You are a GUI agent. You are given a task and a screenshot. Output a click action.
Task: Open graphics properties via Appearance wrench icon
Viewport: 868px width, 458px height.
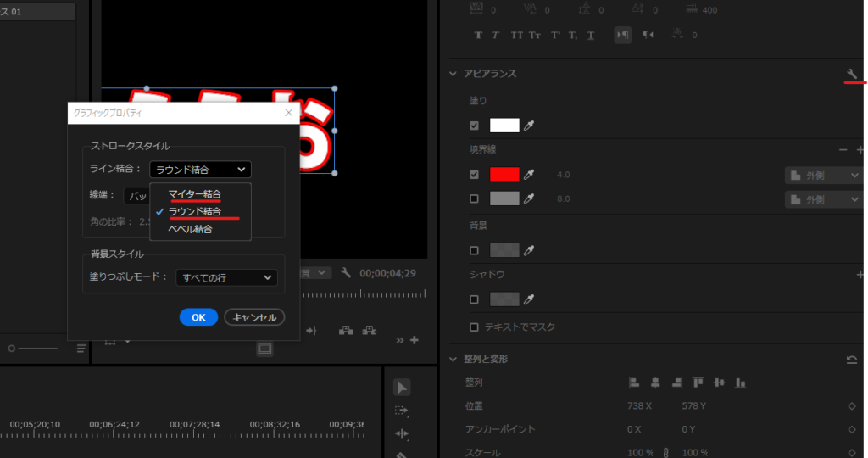(x=852, y=75)
